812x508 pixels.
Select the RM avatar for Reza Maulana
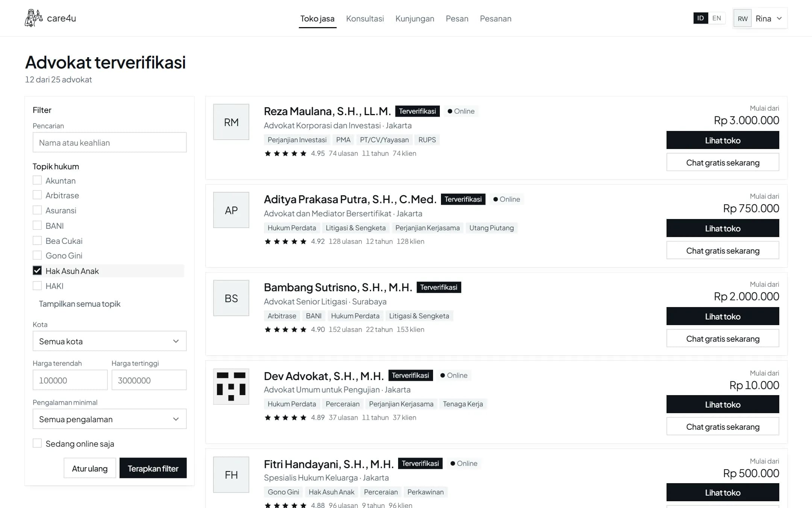(x=231, y=122)
